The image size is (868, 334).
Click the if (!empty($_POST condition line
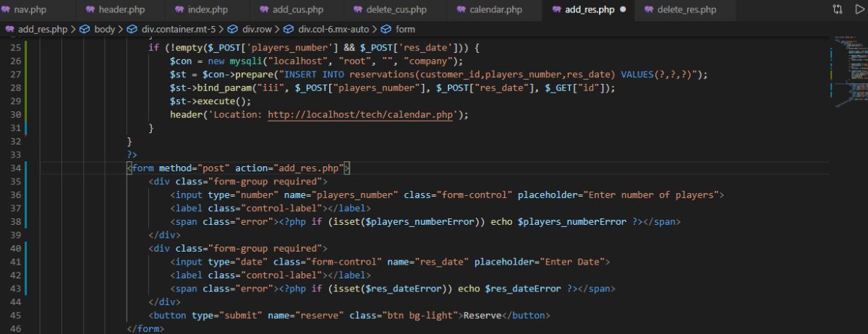(x=314, y=47)
